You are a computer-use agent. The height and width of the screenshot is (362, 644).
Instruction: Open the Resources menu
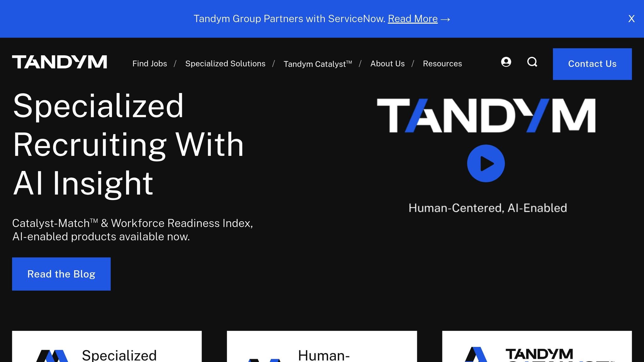tap(442, 63)
